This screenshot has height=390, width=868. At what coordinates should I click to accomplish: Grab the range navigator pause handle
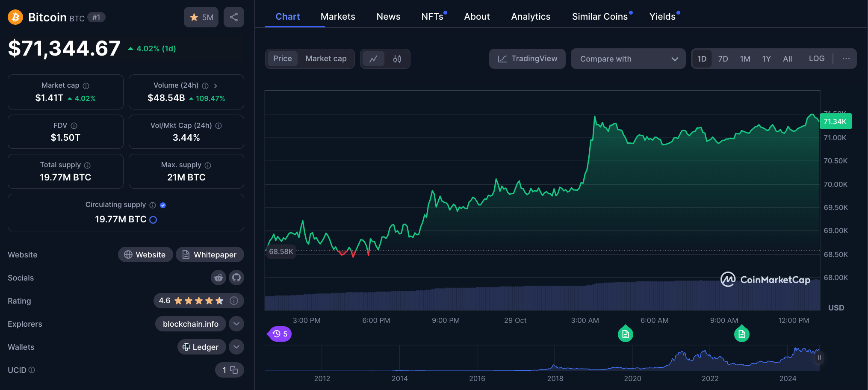[819, 357]
